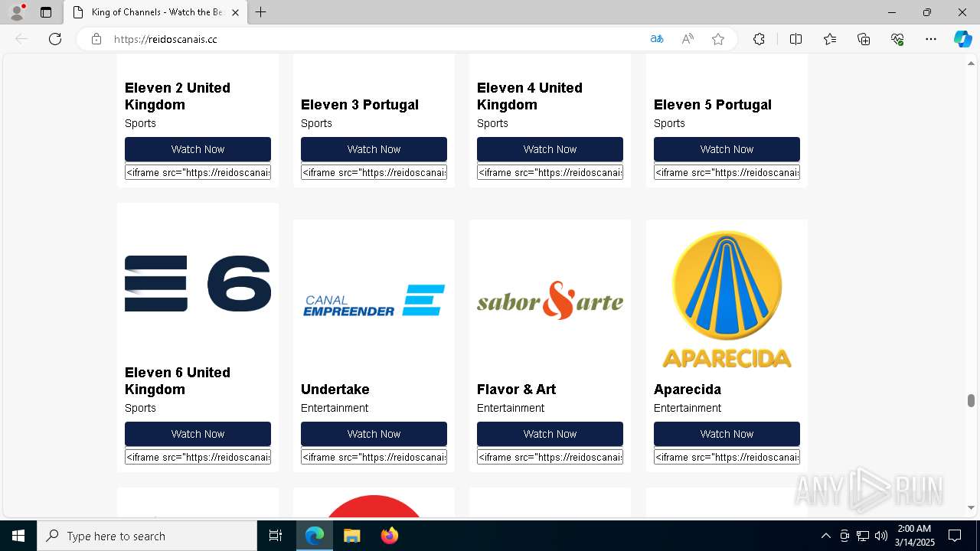This screenshot has width=980, height=551.
Task: Click the Eleven 6 channel logo
Action: (198, 283)
